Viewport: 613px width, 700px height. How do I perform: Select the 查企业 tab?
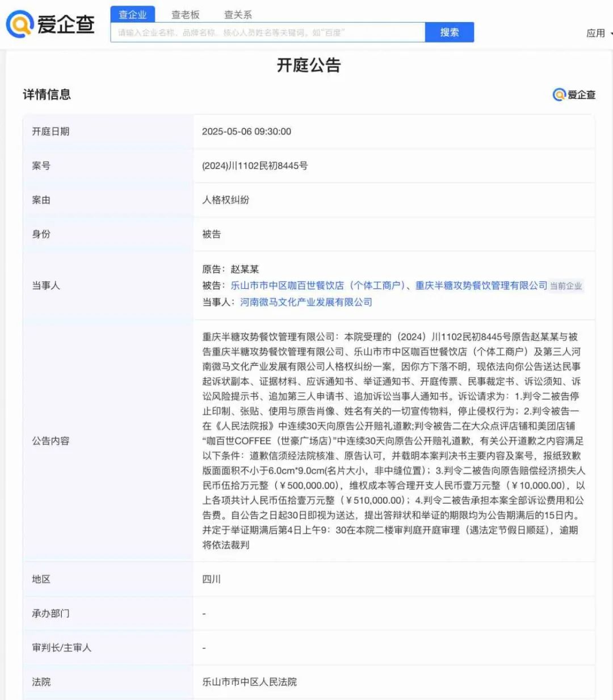click(132, 14)
